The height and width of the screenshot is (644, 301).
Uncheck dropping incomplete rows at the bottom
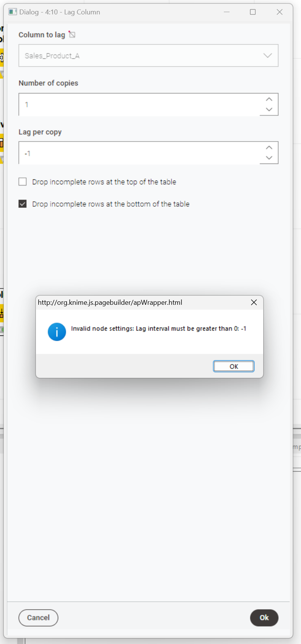pyautogui.click(x=23, y=204)
